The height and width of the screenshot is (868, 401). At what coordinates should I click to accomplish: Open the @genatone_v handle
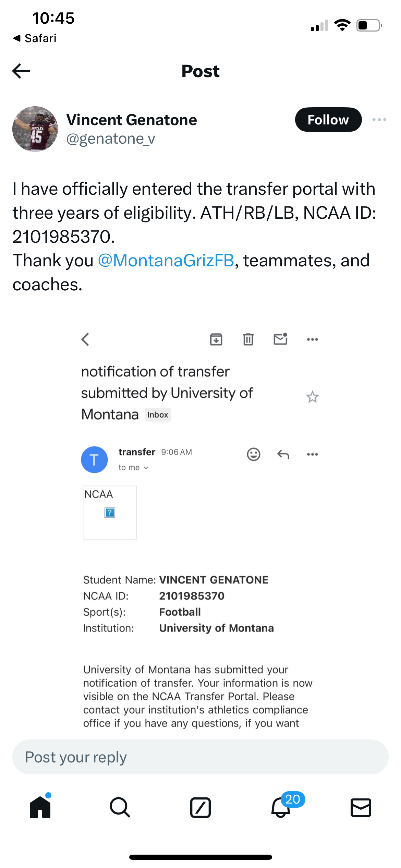click(x=110, y=139)
